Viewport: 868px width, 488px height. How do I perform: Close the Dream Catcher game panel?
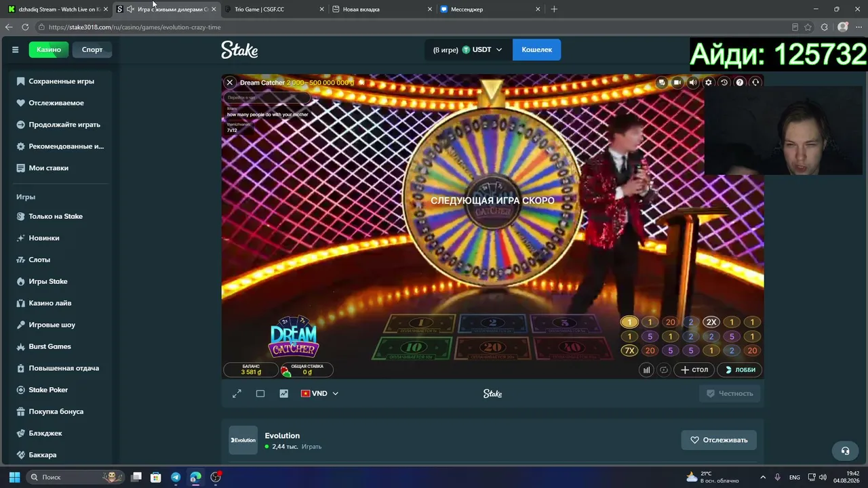coord(230,82)
